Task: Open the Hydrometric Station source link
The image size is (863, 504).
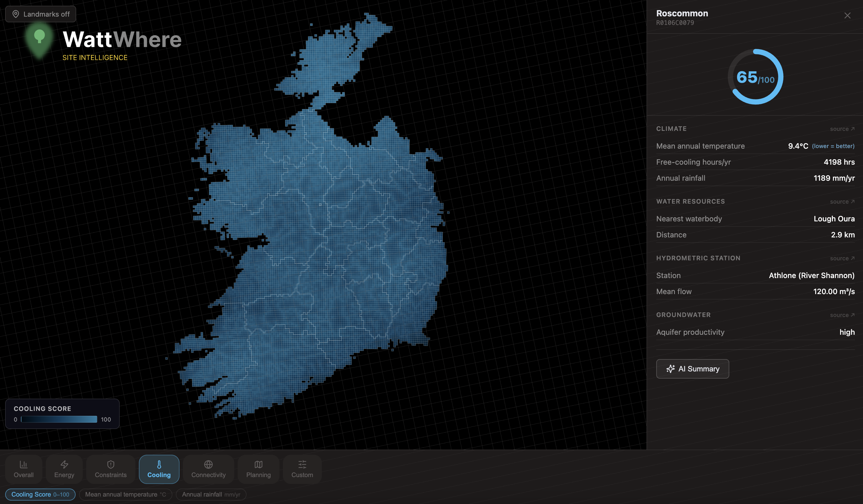Action: pos(842,259)
